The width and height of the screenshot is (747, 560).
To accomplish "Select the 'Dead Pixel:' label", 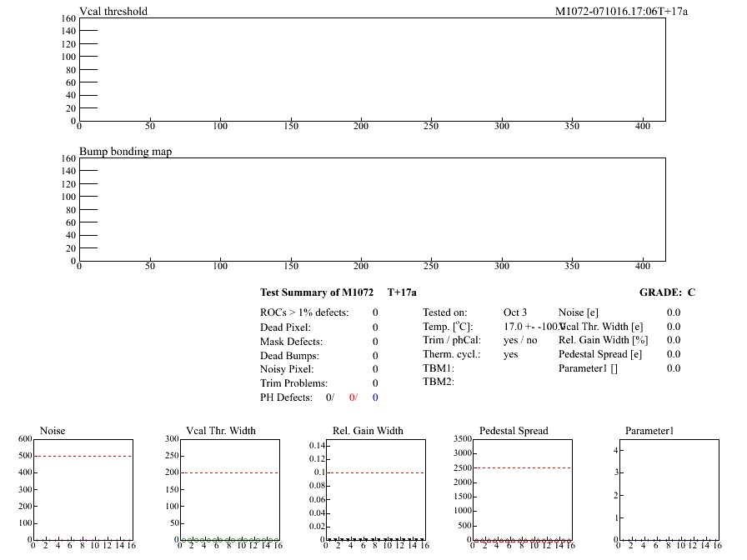I will tap(285, 327).
